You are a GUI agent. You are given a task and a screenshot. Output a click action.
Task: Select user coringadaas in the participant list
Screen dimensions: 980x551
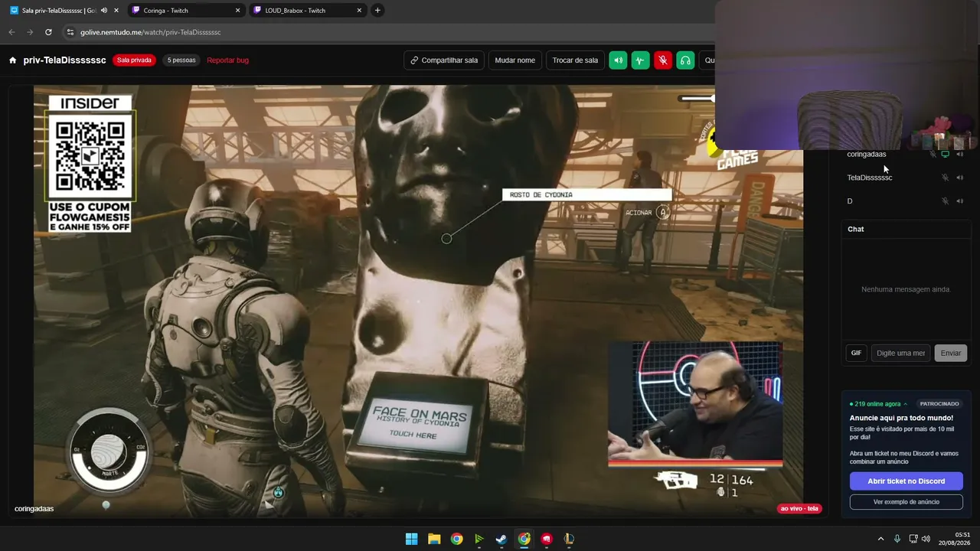[x=866, y=154]
